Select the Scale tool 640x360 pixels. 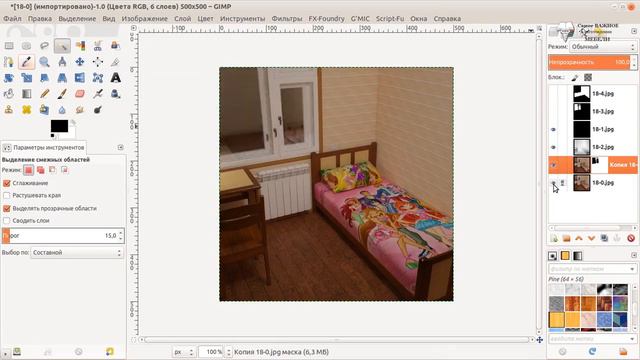click(x=27, y=78)
